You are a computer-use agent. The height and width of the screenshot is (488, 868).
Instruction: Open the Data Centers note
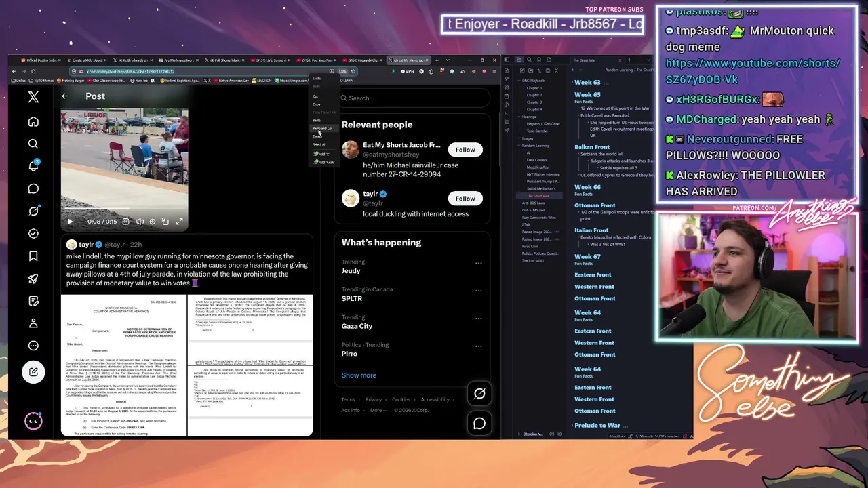(x=537, y=160)
